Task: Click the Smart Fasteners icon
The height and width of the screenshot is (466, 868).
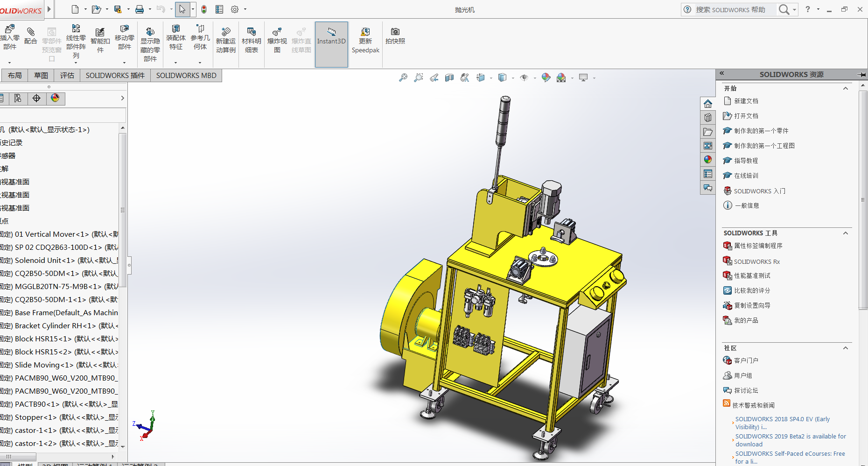Action: coord(100,36)
